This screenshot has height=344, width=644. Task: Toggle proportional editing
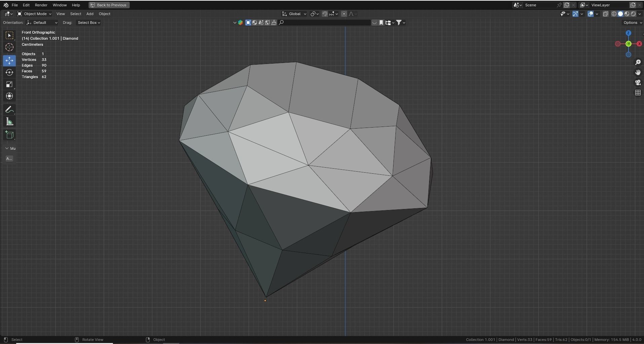click(344, 14)
